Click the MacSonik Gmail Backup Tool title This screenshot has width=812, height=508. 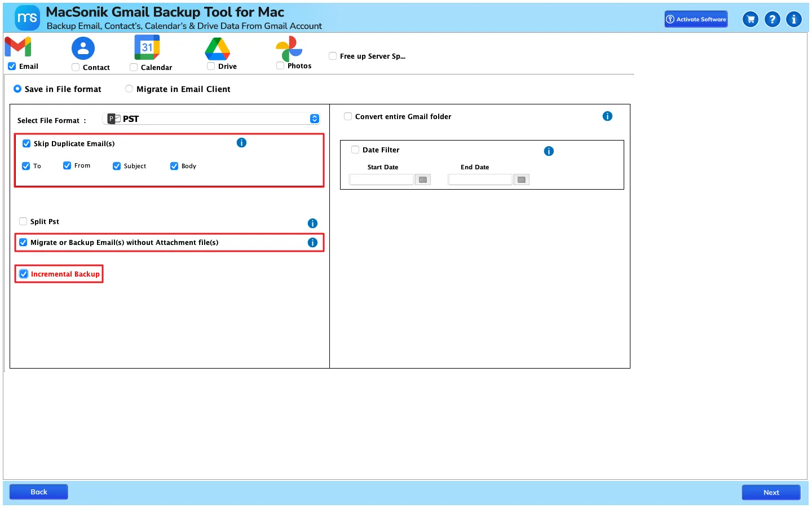tap(165, 12)
